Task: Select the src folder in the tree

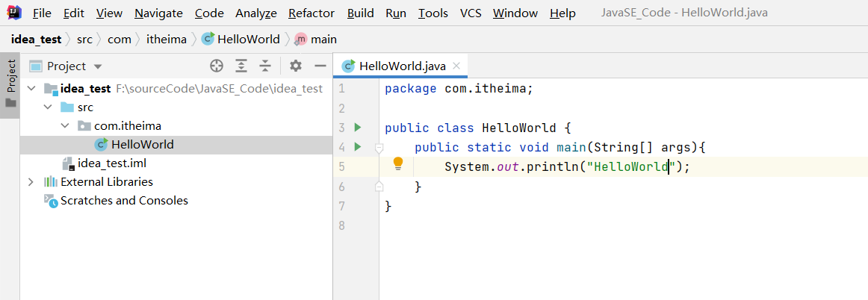Action: pyautogui.click(x=86, y=107)
